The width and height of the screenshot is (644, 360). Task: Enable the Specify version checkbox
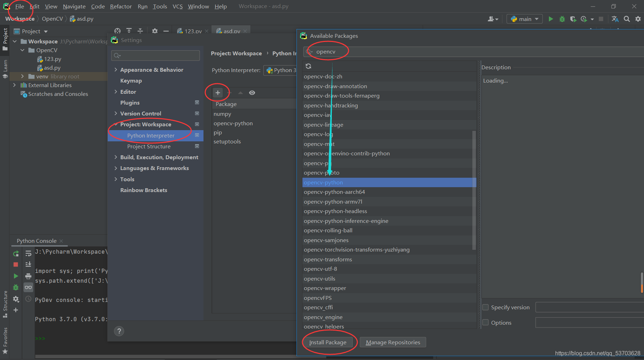point(486,307)
